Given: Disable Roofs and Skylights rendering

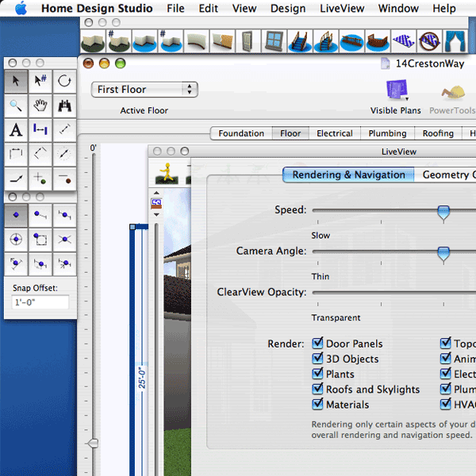Looking at the screenshot, I should (317, 390).
